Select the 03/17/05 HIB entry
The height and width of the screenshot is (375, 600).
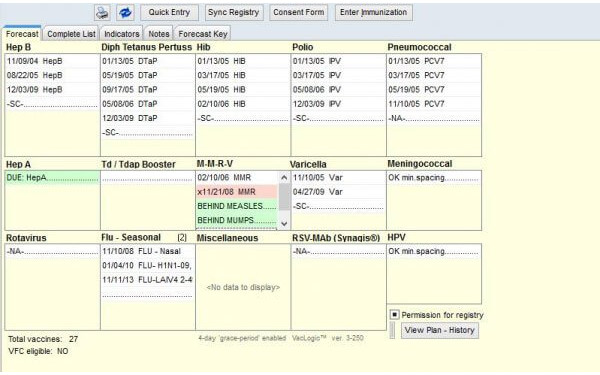click(x=243, y=75)
